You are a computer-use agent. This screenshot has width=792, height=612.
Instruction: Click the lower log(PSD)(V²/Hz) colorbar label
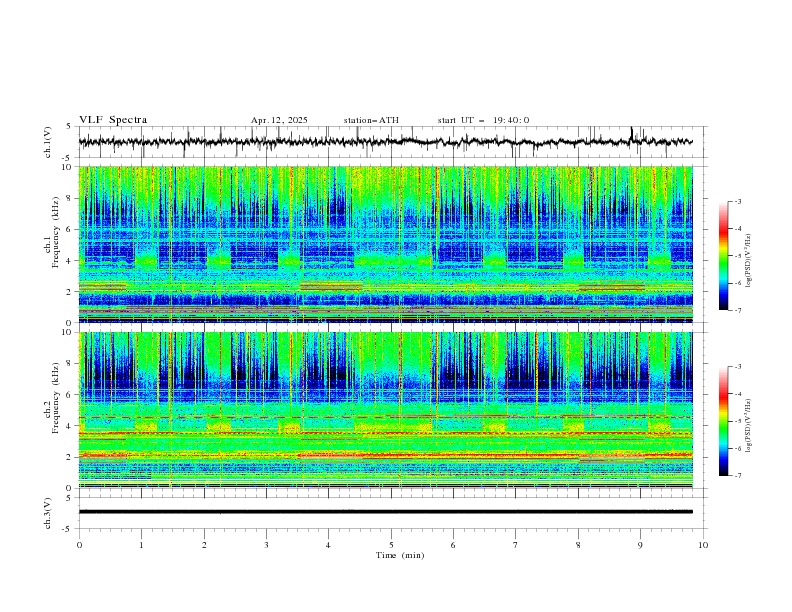(x=749, y=426)
